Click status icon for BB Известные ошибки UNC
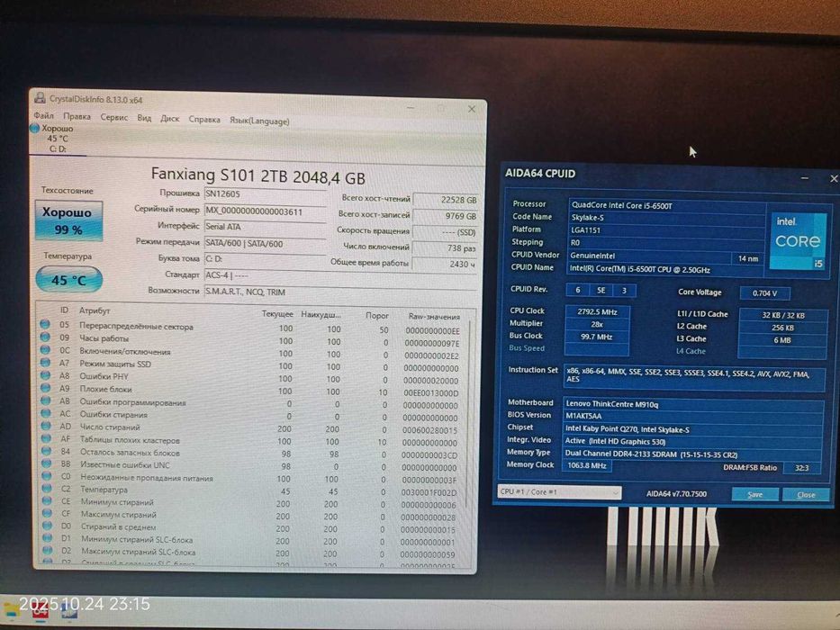 pyautogui.click(x=47, y=463)
